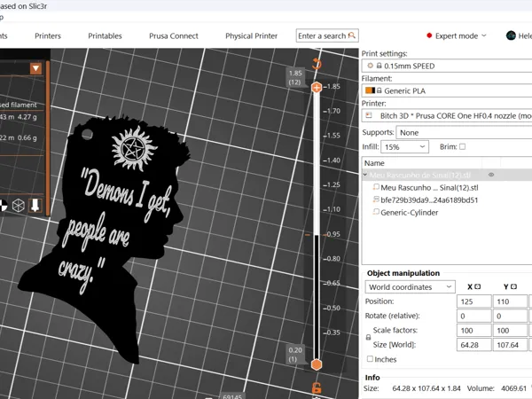Click the top layer slider handle with plus
This screenshot has height=399, width=532.
click(x=317, y=88)
